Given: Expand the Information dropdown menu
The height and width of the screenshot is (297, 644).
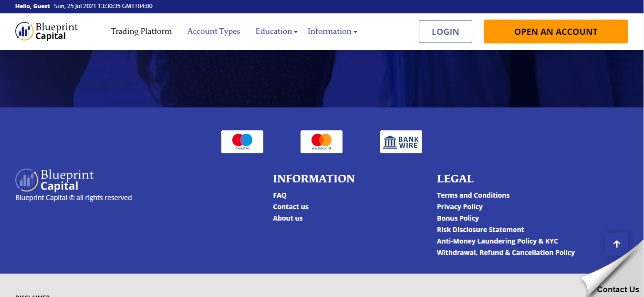Looking at the screenshot, I should pyautogui.click(x=332, y=31).
